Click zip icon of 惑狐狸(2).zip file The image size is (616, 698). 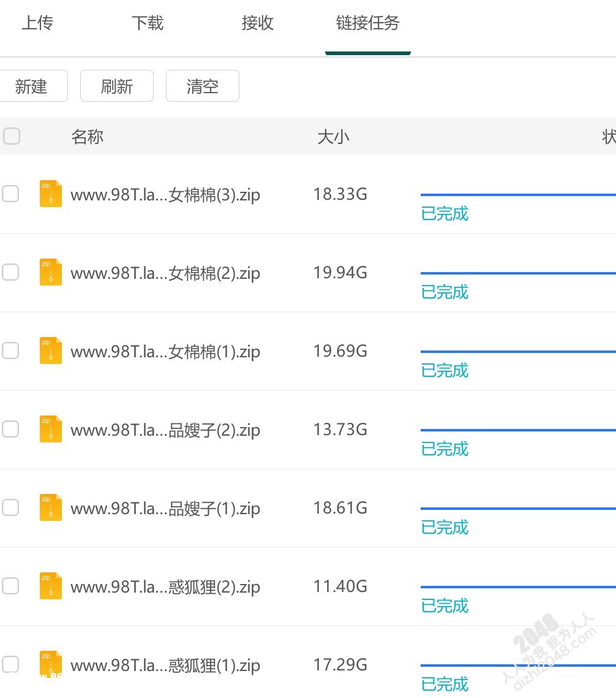(x=50, y=586)
